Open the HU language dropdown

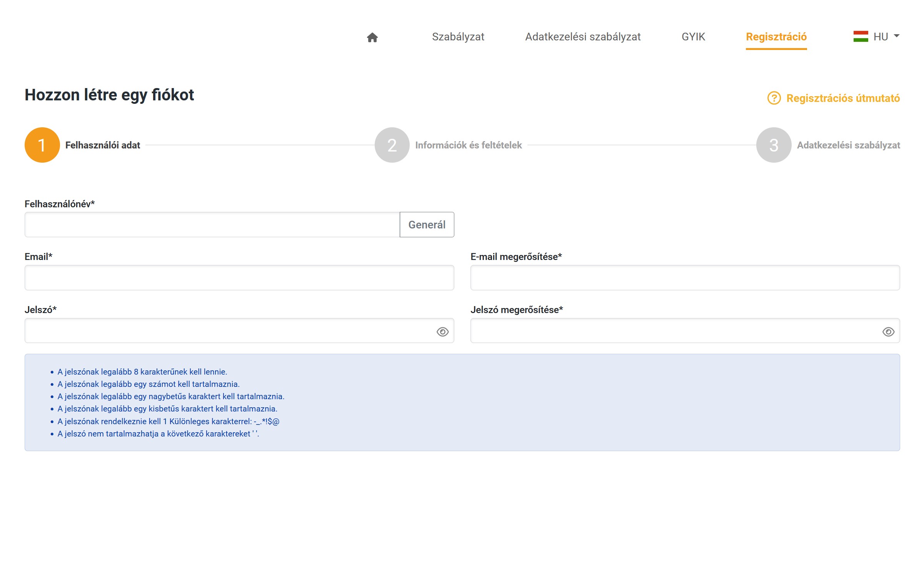877,37
